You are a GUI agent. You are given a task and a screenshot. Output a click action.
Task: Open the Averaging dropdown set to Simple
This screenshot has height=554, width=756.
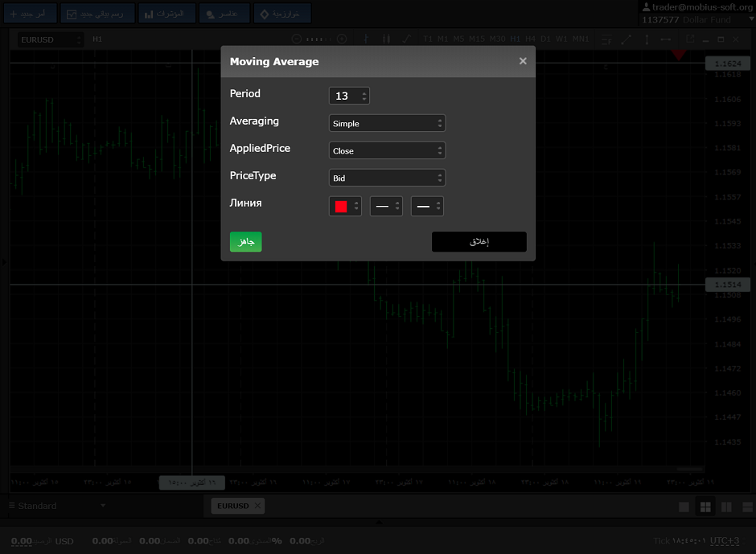(387, 123)
